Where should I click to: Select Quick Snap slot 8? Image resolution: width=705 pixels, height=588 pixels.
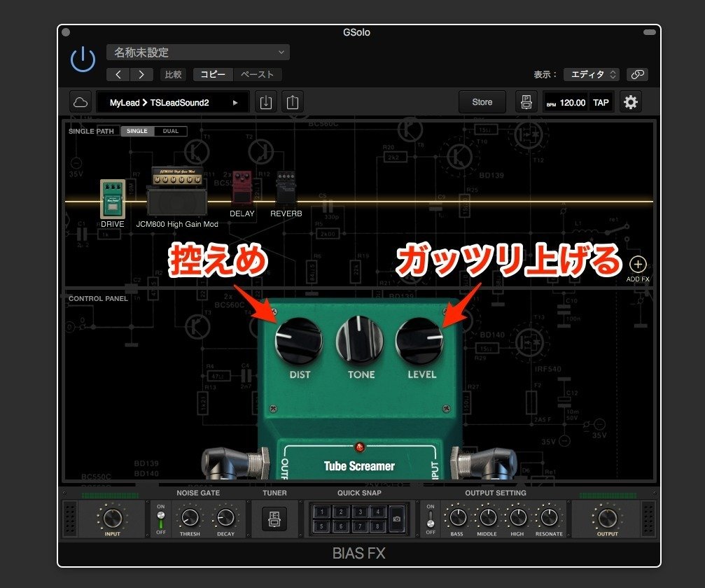(378, 526)
